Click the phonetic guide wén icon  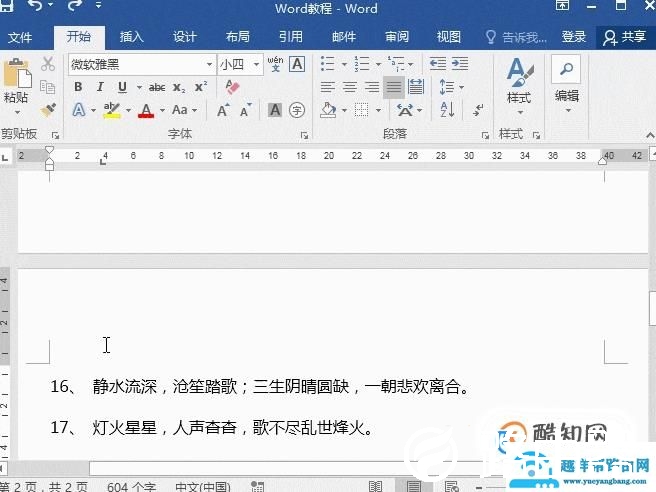click(275, 64)
